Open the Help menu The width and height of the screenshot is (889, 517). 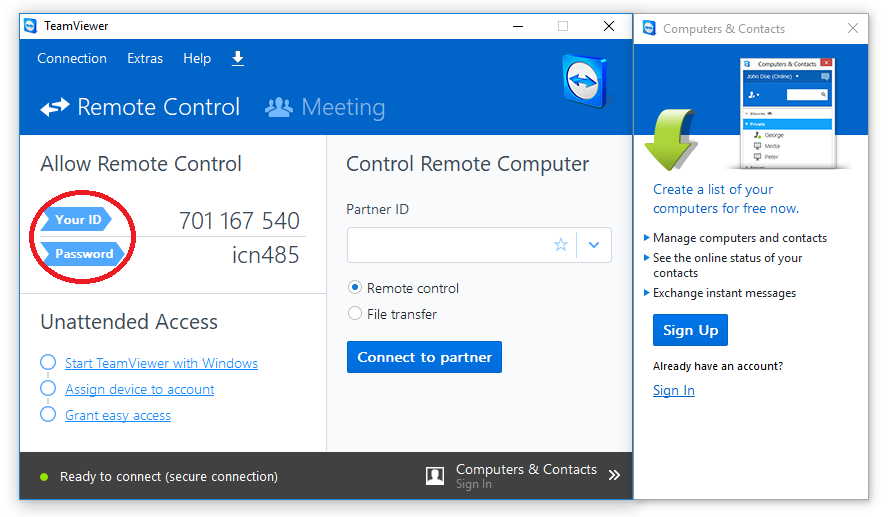pyautogui.click(x=197, y=58)
